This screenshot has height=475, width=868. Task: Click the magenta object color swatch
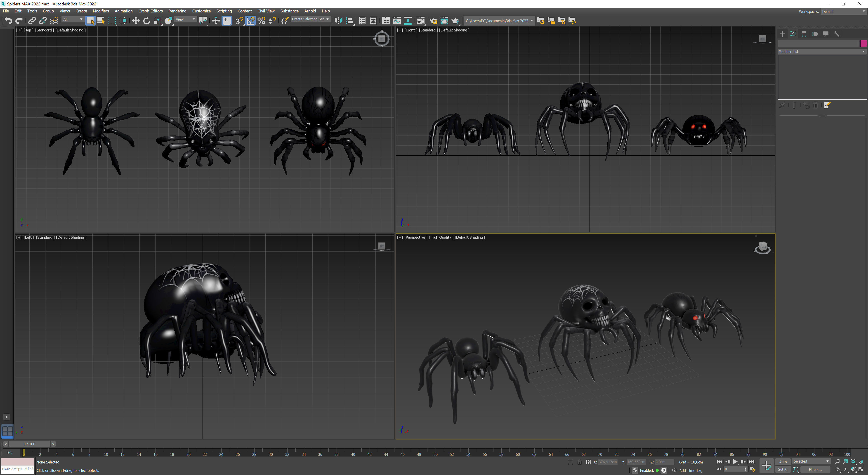click(863, 43)
